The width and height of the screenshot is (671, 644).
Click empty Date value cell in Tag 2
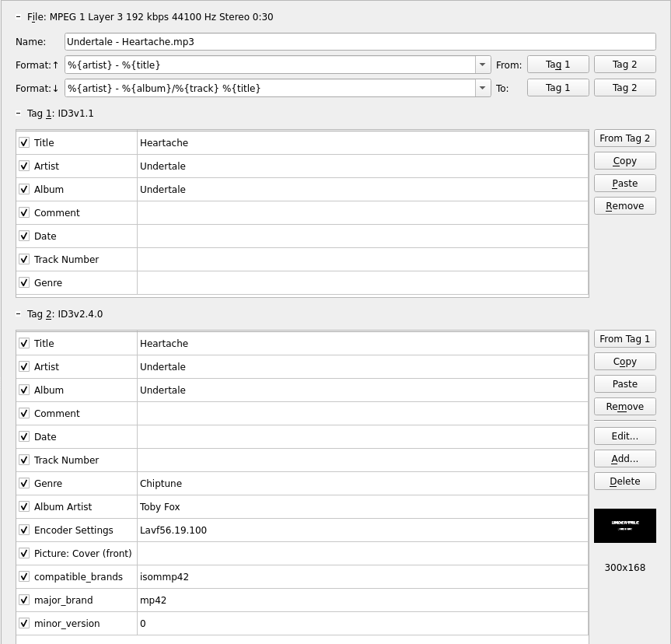pos(362,437)
